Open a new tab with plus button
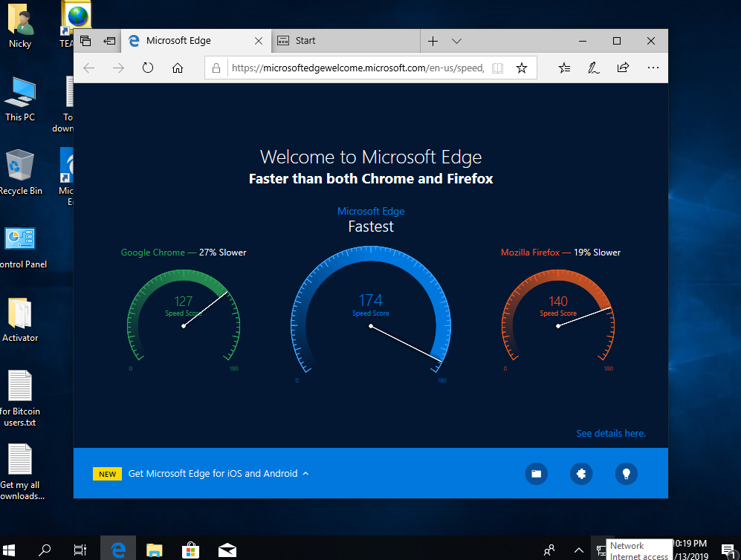Viewport: 741px width, 560px height. [433, 41]
